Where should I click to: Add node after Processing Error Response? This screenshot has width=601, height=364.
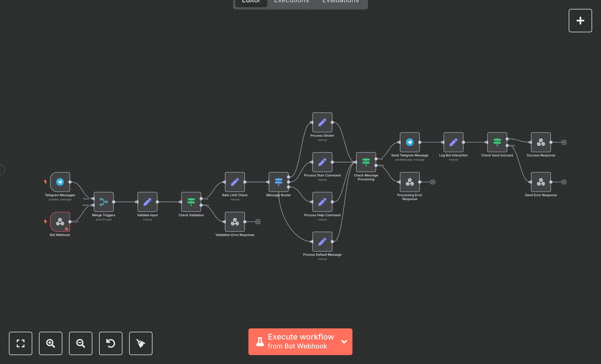tap(433, 182)
